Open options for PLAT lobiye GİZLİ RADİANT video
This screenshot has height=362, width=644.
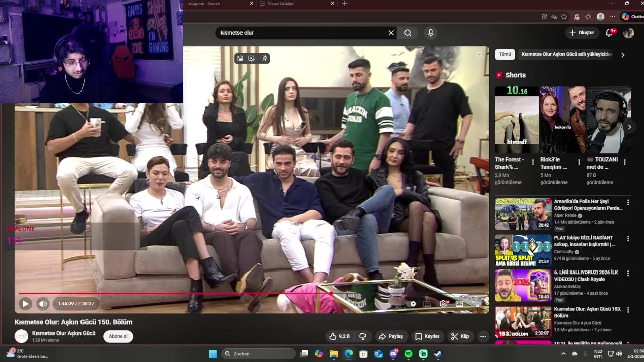(628, 238)
